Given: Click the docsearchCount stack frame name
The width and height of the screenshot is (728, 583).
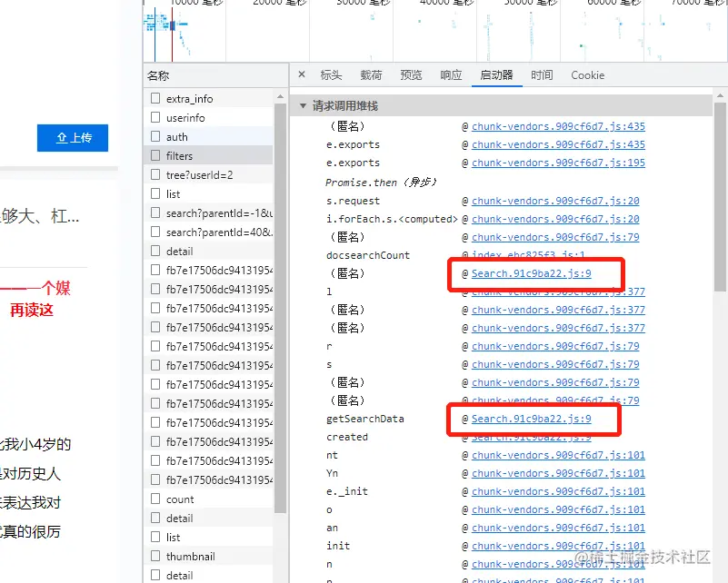Looking at the screenshot, I should click(x=368, y=255).
